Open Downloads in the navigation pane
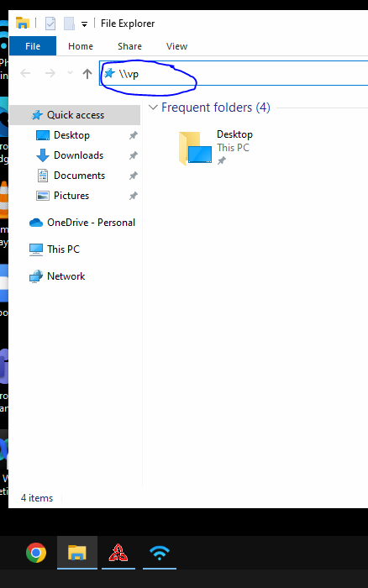 [78, 155]
